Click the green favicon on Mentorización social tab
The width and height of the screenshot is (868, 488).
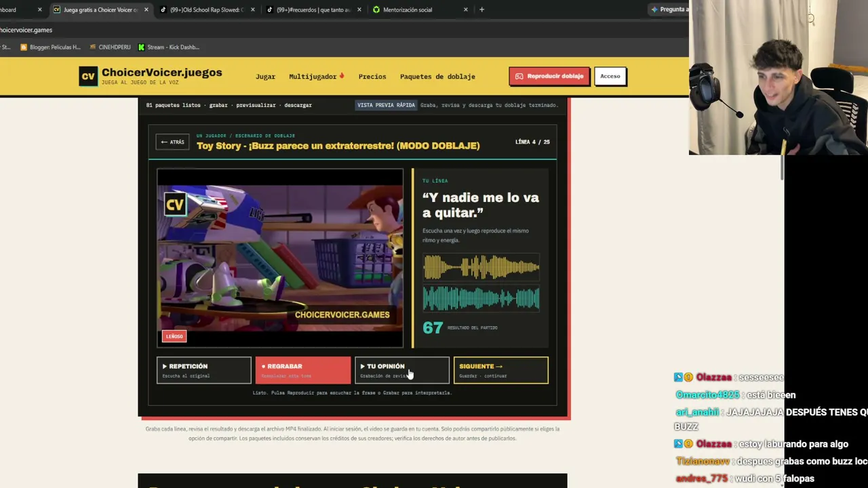[376, 9]
